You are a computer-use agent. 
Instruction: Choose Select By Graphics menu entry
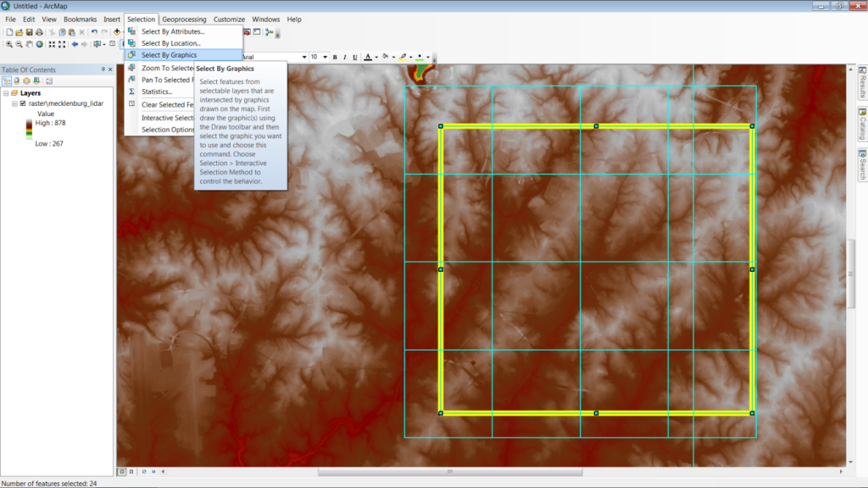click(x=183, y=55)
